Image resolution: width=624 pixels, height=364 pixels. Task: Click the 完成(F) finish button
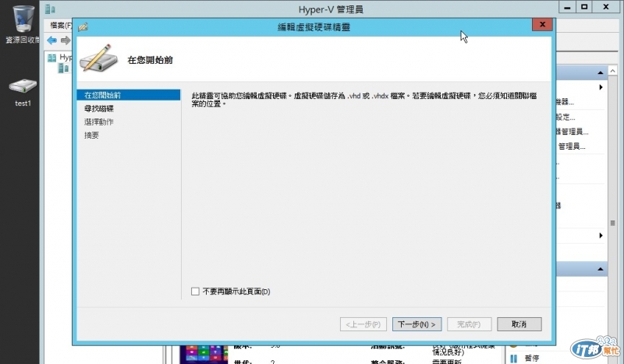coord(470,324)
